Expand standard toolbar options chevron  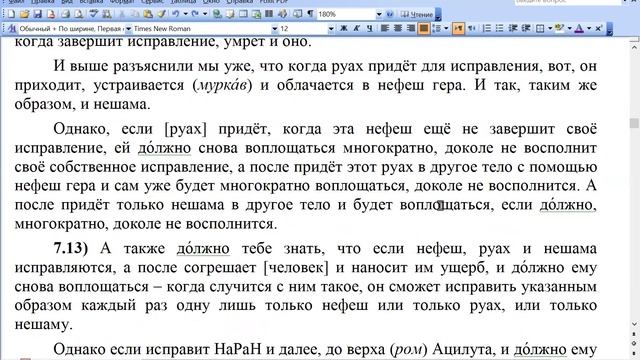pos(438,15)
